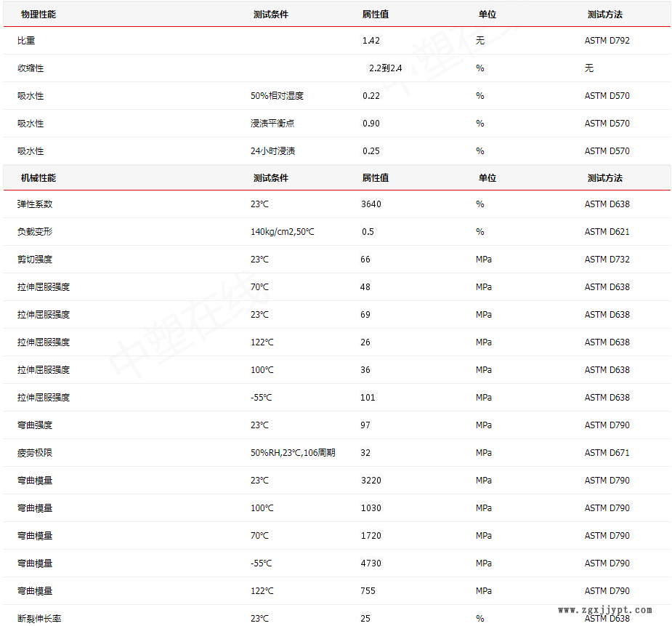This screenshot has width=672, height=626.
Task: Click the 755 flexural modulus value
Action: coord(368,591)
